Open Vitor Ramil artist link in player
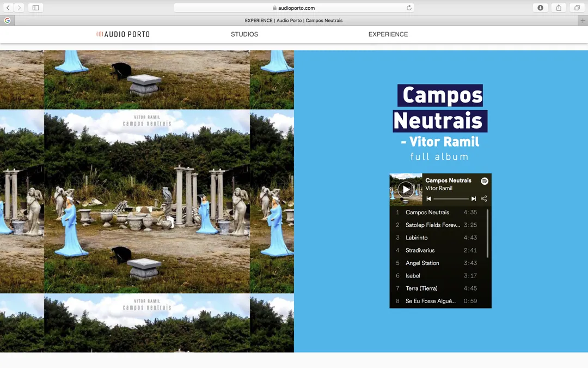Viewport: 588px width, 368px height. [439, 188]
